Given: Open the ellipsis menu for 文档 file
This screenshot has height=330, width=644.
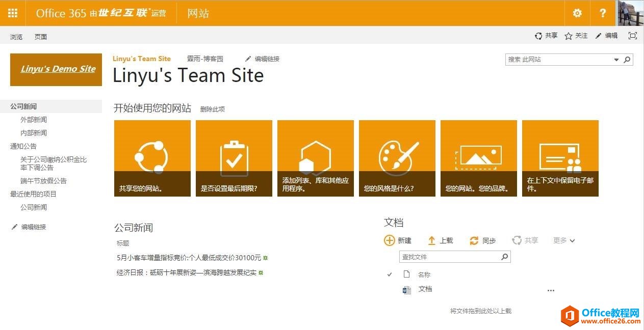Looking at the screenshot, I should click(x=551, y=290).
